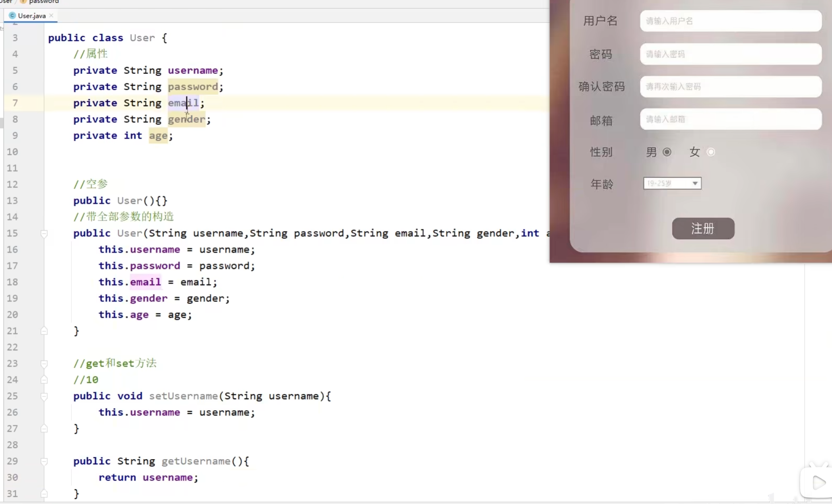Viewport: 832px width, 504px height.
Task: Click the field icon beside password breadcrumb
Action: (x=23, y=2)
